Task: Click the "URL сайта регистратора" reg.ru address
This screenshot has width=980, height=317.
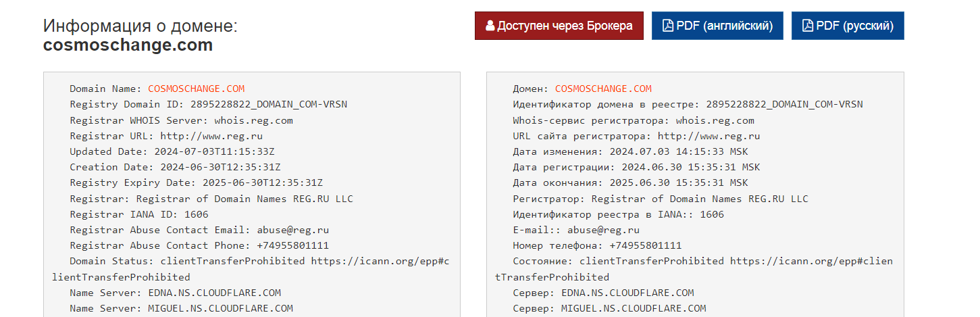Action: 702,136
